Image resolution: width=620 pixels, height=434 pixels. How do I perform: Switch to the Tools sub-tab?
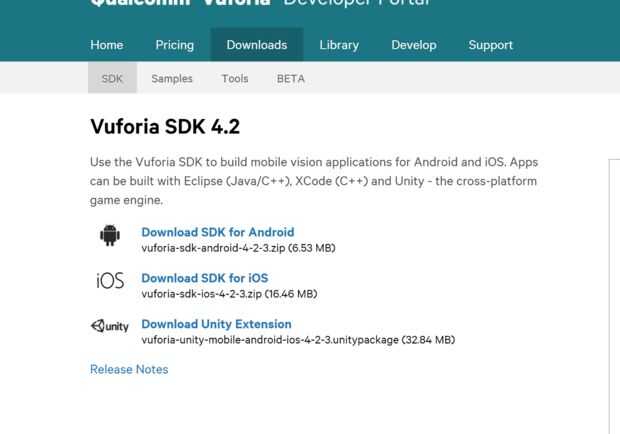235,79
